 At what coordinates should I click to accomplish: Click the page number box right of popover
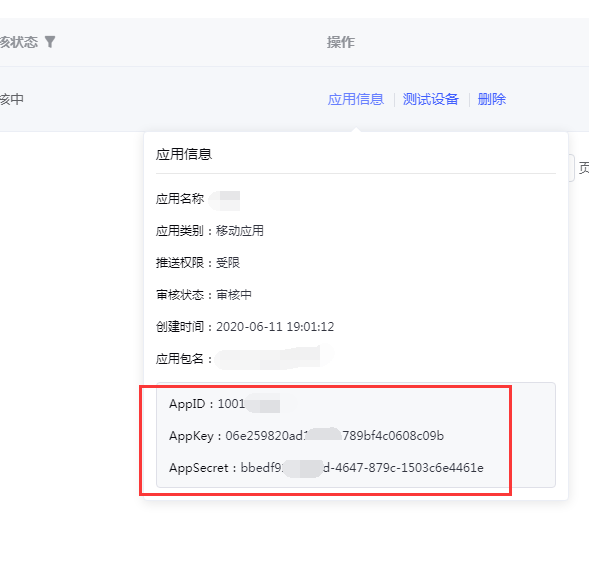pos(571,168)
